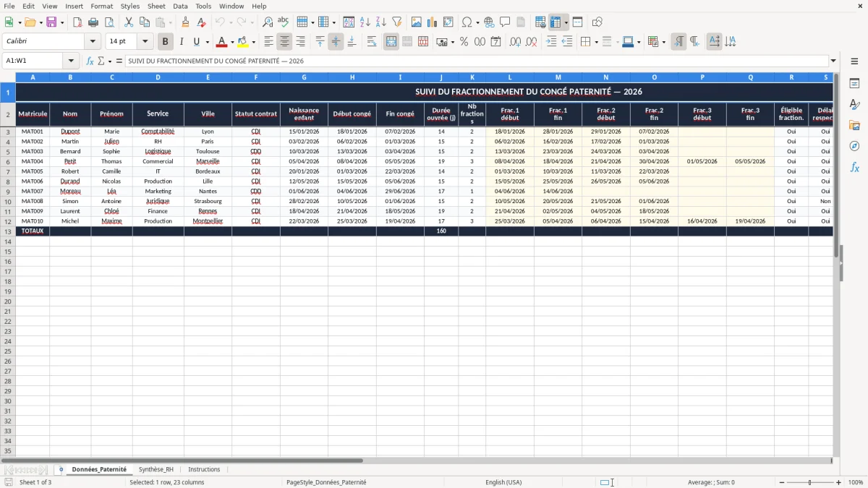Image resolution: width=868 pixels, height=488 pixels.
Task: Click the Print icon
Action: (x=93, y=22)
